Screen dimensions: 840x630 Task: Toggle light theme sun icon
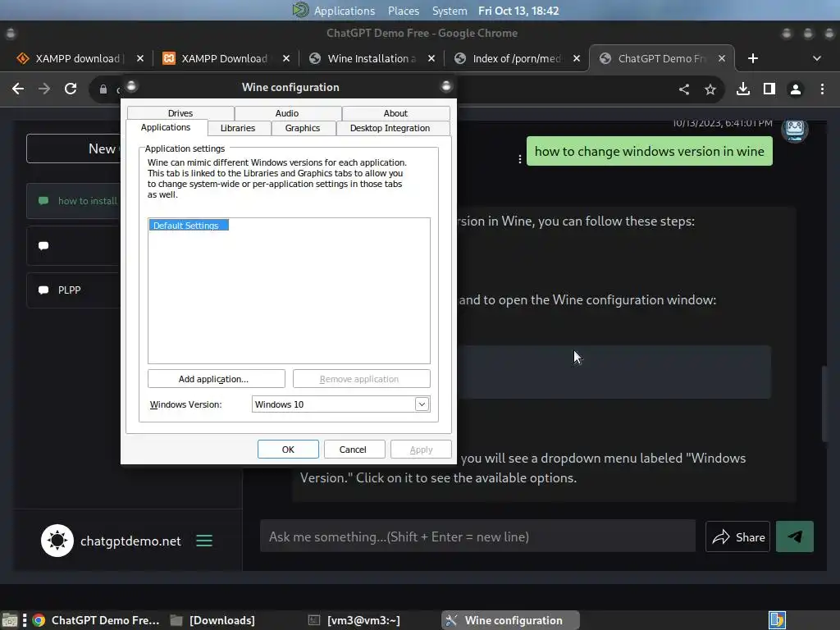(x=57, y=541)
